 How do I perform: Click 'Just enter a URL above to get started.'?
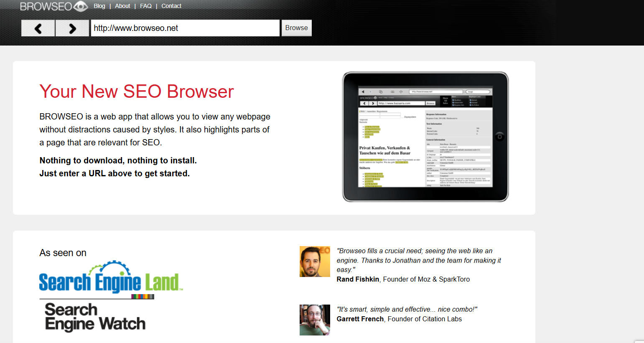(x=115, y=173)
